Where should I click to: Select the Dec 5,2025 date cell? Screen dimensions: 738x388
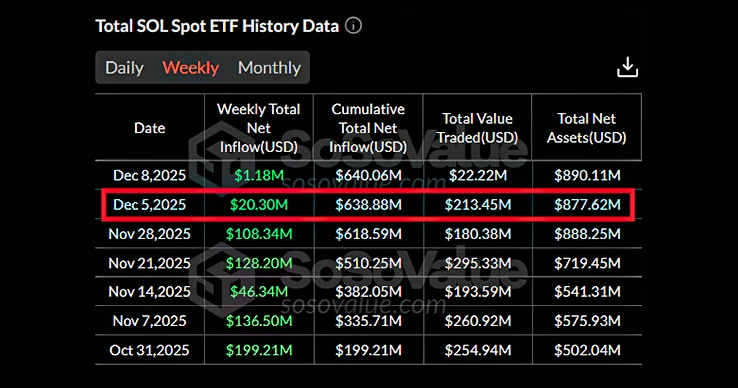150,204
